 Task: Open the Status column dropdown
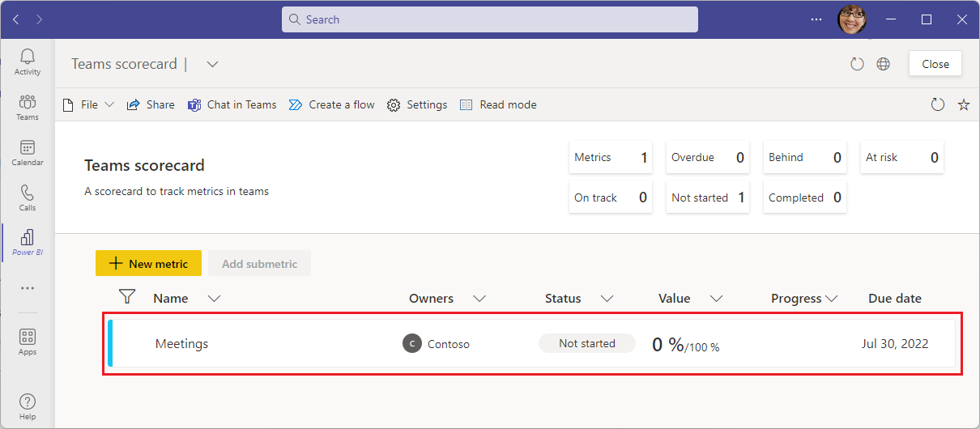tap(607, 299)
